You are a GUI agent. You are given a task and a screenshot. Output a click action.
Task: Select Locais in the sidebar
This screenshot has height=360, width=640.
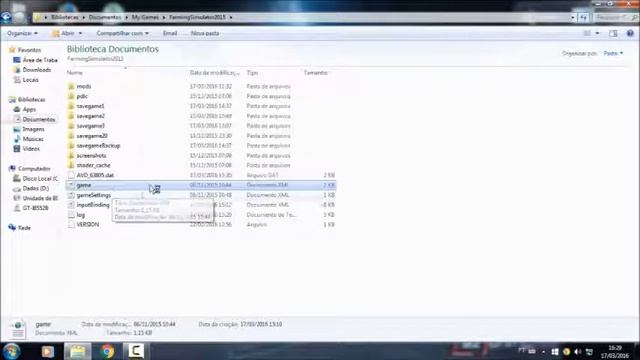(x=31, y=80)
